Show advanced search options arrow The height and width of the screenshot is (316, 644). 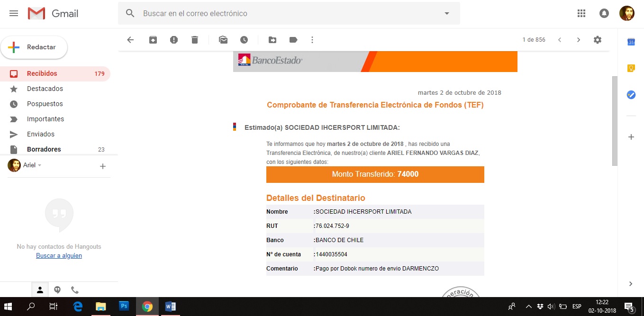pyautogui.click(x=447, y=14)
